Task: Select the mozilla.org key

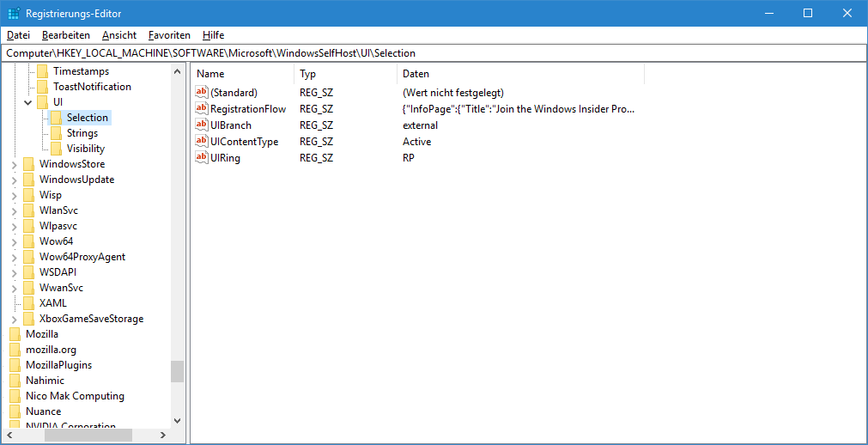Action: click(51, 350)
